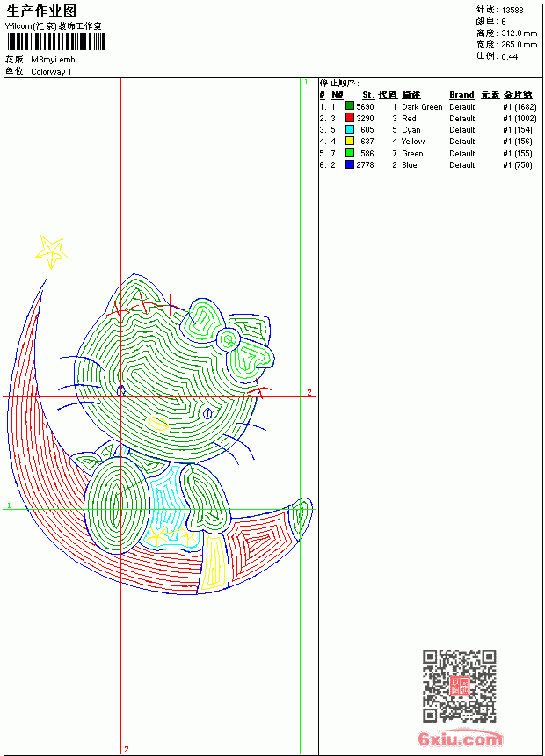Click the 描述 column header
The height and width of the screenshot is (756, 545).
(x=411, y=95)
